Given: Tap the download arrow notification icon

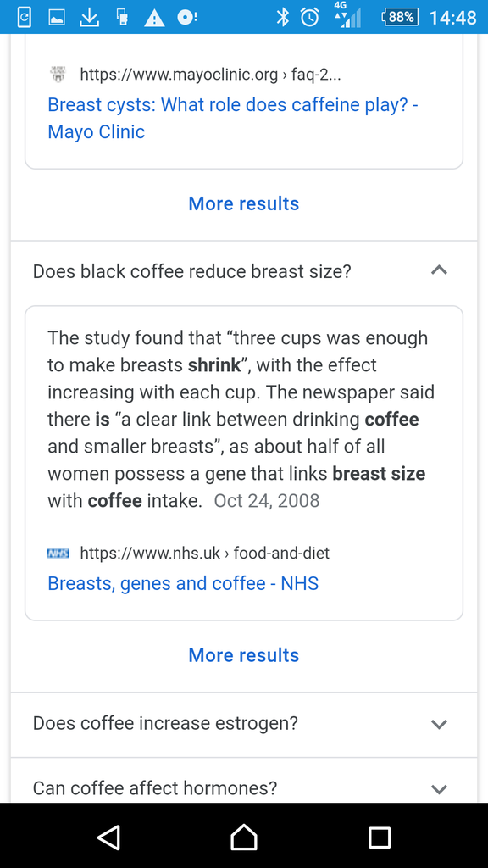Looking at the screenshot, I should [89, 18].
